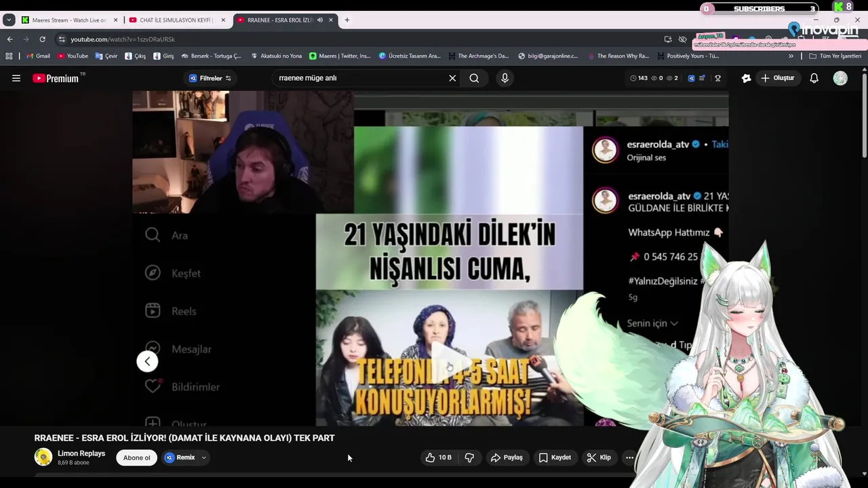Open Chrome apps grid in bookmarks bar
868x488 pixels.
coord(9,56)
